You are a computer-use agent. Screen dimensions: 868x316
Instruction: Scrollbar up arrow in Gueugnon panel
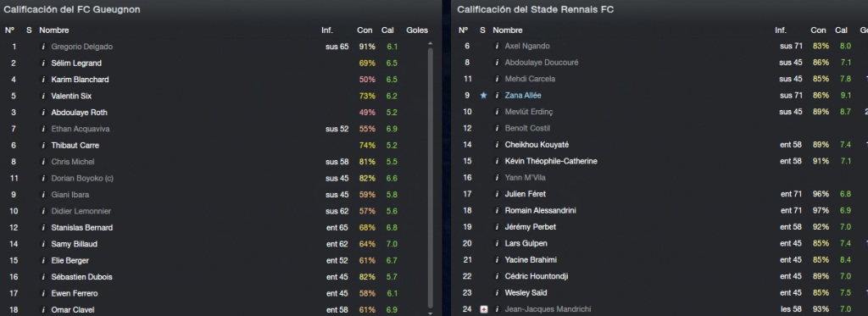pos(430,43)
